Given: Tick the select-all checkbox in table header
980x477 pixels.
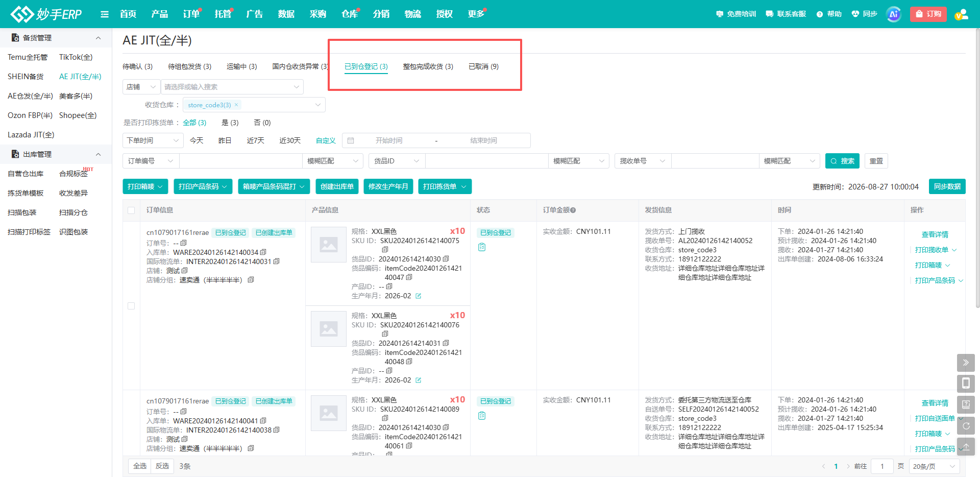Looking at the screenshot, I should click(x=131, y=210).
